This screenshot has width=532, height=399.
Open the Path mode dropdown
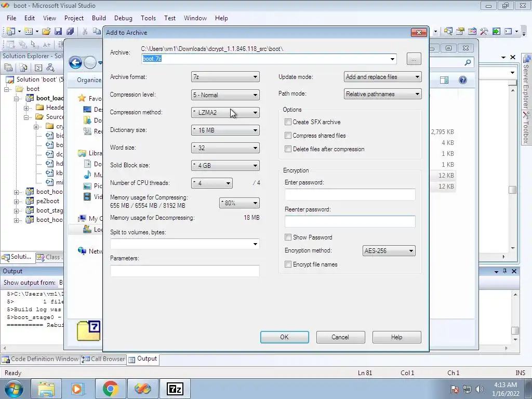383,94
